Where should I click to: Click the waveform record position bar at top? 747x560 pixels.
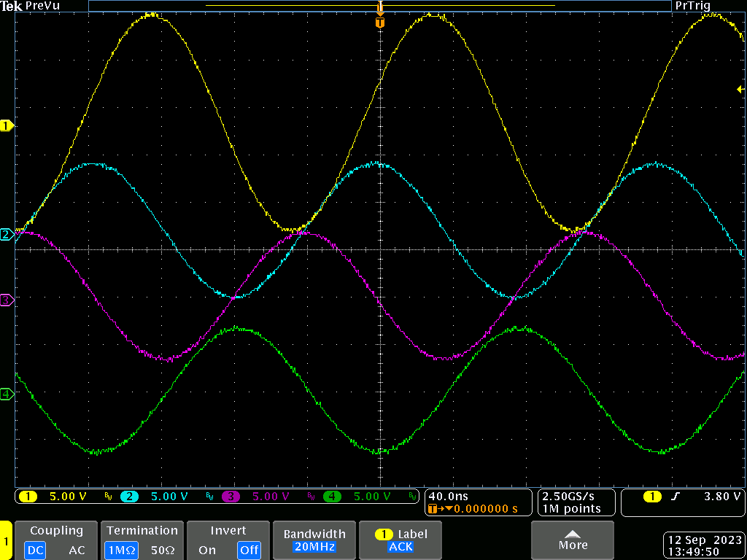379,6
